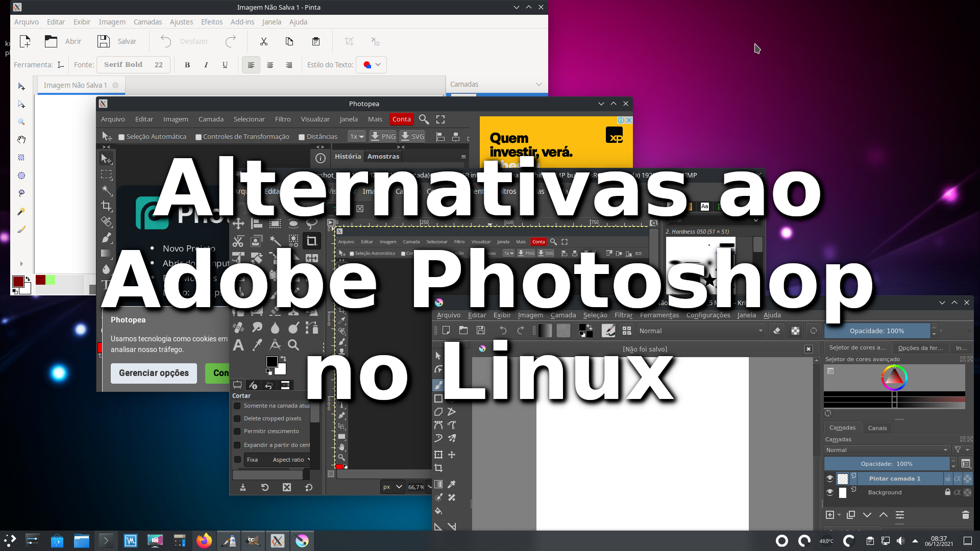980x551 pixels.
Task: Open the 1x scale dropdown in Photopea
Action: pos(357,137)
